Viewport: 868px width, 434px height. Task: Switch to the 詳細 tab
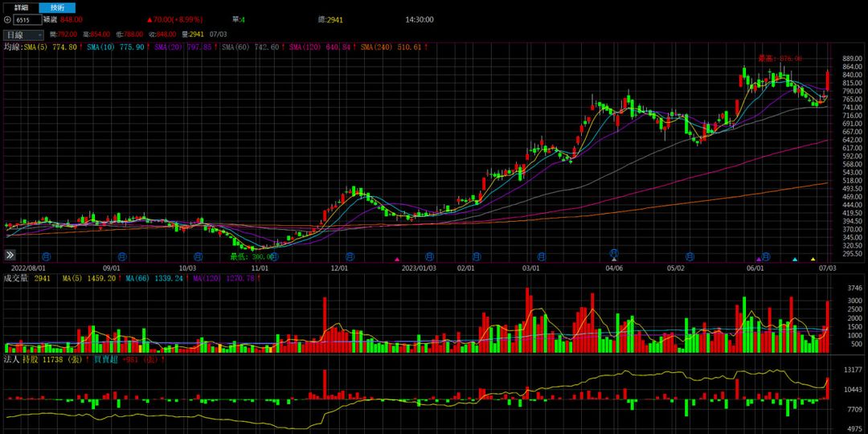(20, 7)
